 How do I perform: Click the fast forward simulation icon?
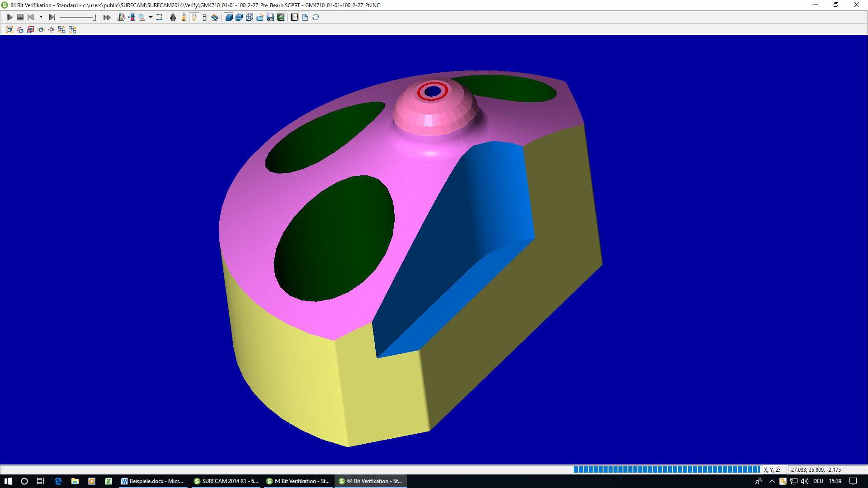[x=107, y=17]
